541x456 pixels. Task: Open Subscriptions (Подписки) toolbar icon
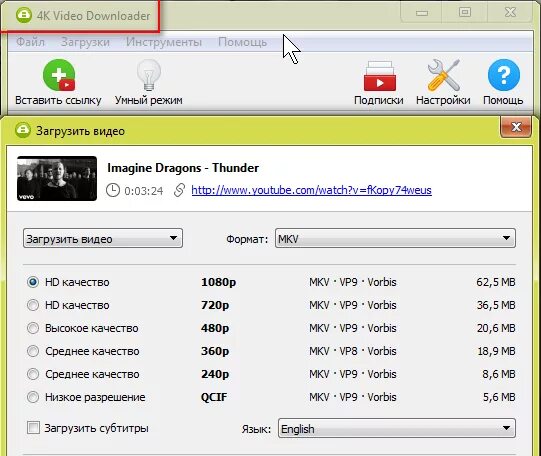pyautogui.click(x=380, y=76)
